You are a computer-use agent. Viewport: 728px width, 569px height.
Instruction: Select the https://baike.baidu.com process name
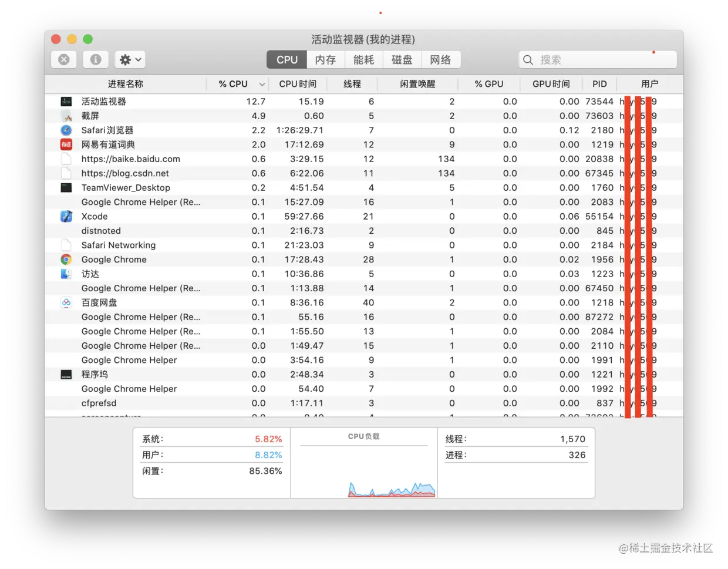tap(131, 159)
